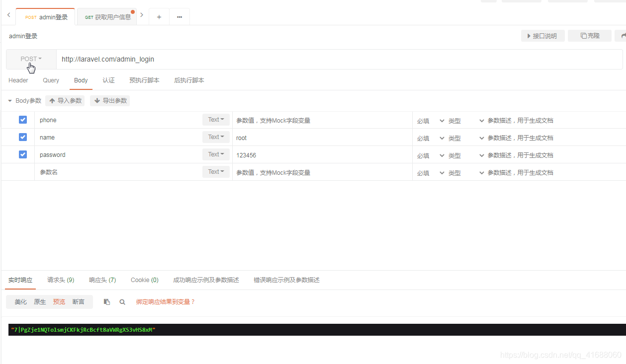This screenshot has height=364, width=626.
Task: Open 必填 dropdown in phone row
Action: 430,121
